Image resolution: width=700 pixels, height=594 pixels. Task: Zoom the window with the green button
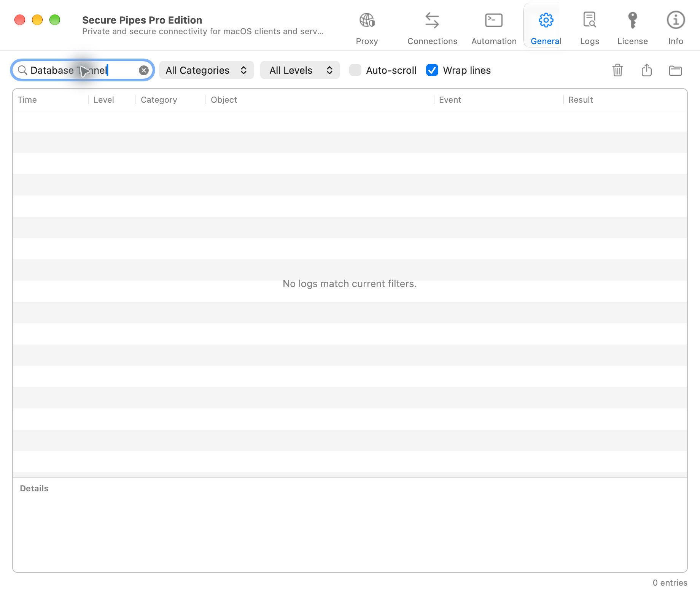click(55, 20)
